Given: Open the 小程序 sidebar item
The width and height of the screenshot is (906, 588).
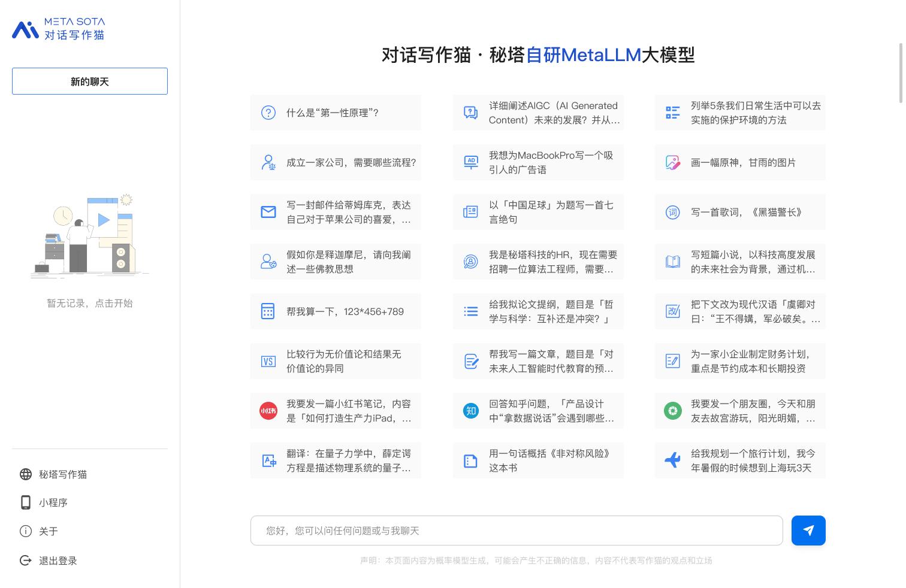Looking at the screenshot, I should [x=53, y=502].
